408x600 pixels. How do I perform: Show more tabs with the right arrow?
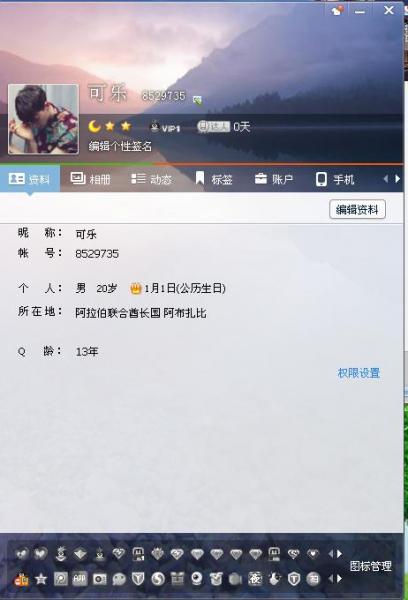398,179
